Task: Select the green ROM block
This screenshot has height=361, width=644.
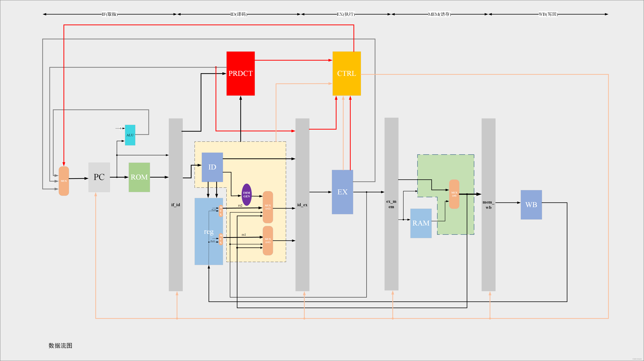Action: click(x=139, y=177)
